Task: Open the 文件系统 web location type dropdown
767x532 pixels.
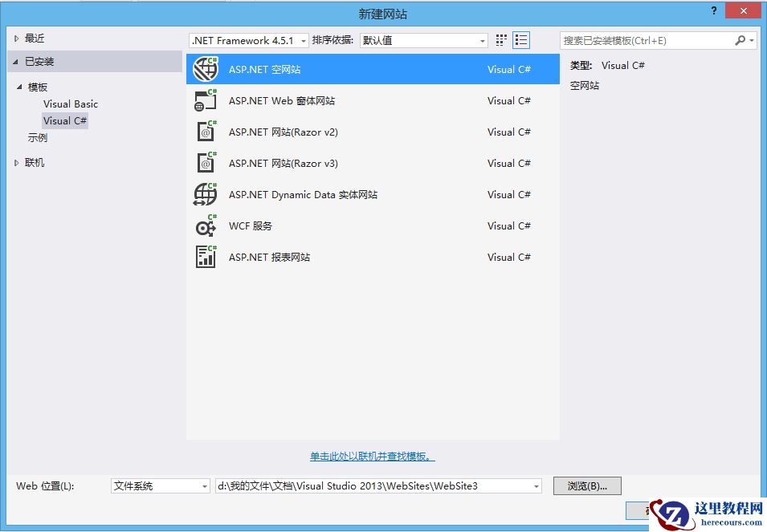Action: coord(161,485)
